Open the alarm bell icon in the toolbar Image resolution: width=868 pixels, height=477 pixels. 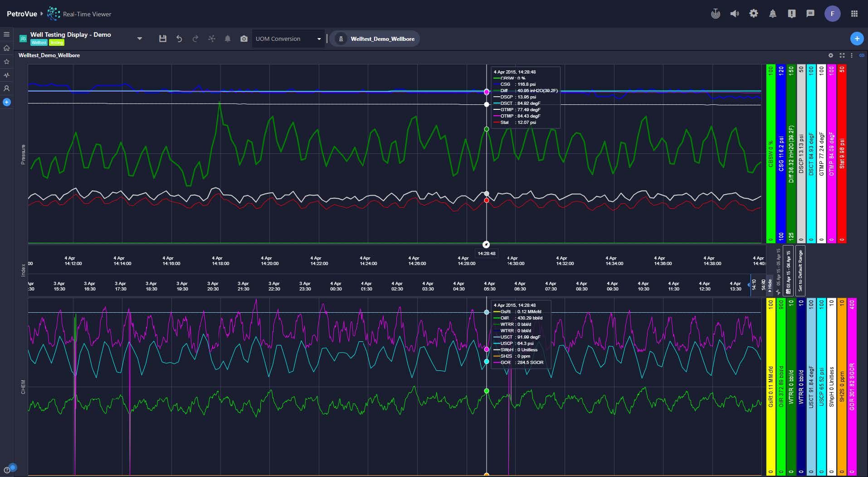tap(228, 39)
